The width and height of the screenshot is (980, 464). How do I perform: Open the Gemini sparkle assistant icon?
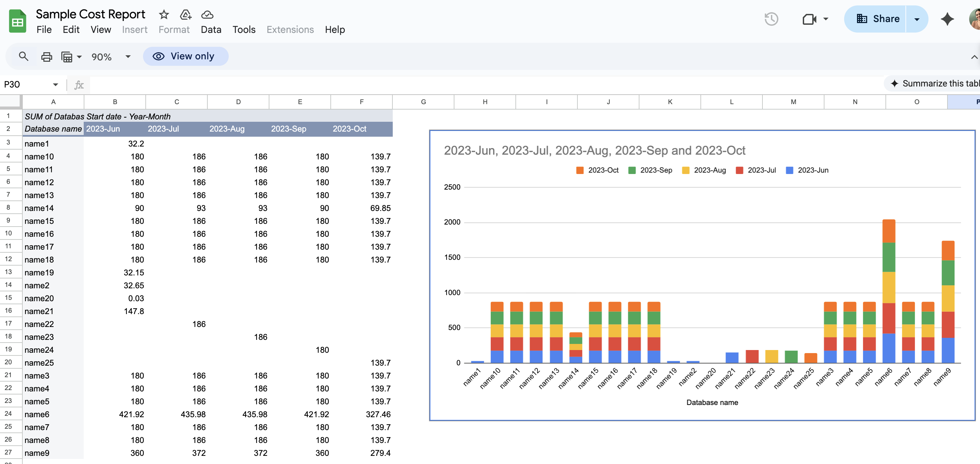point(947,19)
